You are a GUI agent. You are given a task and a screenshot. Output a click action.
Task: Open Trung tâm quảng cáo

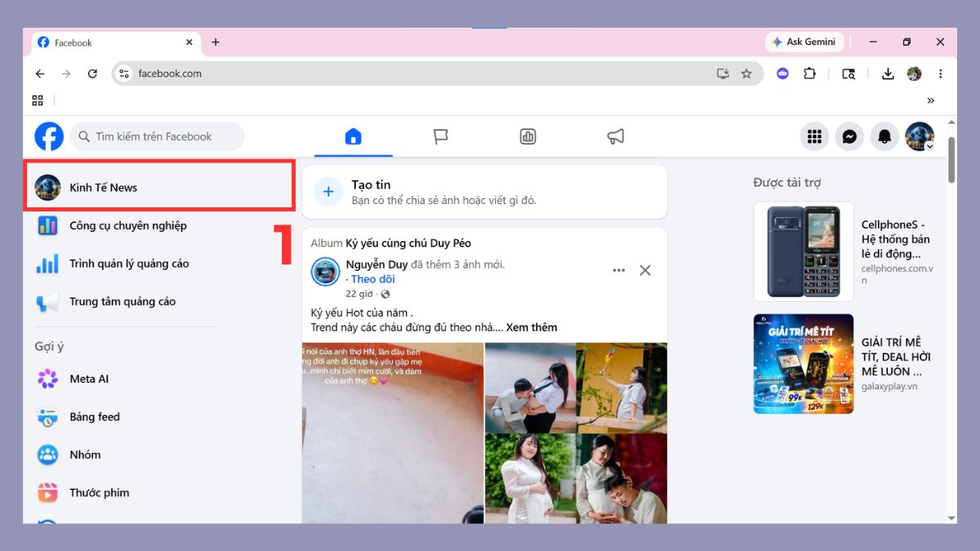click(122, 301)
